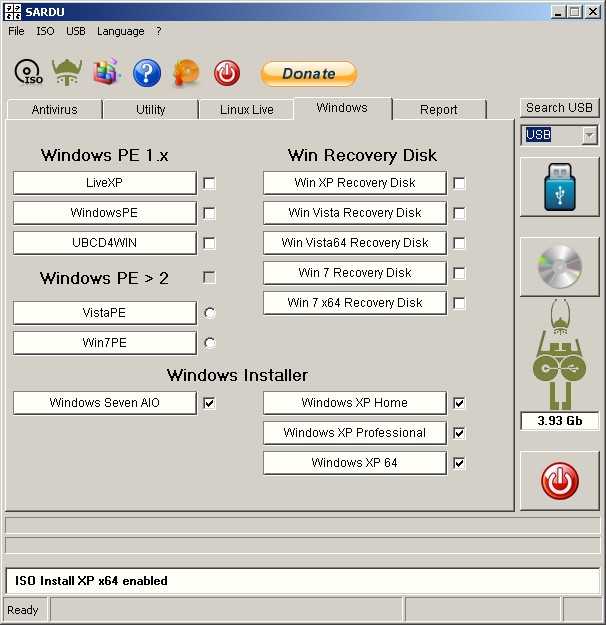Open the File menu
The image size is (606, 625).
click(x=16, y=31)
